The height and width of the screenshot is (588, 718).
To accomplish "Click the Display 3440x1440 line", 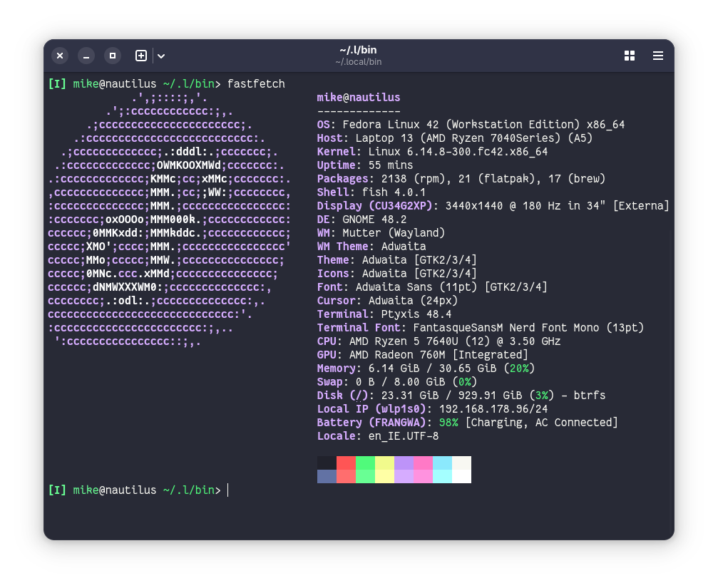I will tap(493, 206).
